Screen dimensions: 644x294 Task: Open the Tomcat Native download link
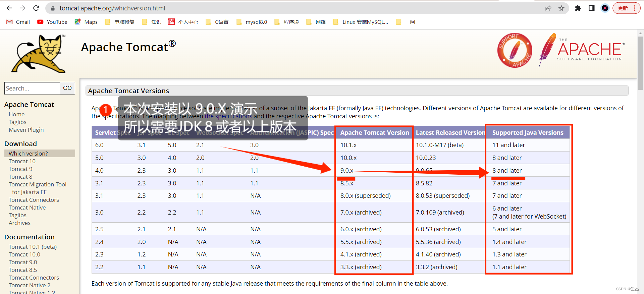(27, 208)
